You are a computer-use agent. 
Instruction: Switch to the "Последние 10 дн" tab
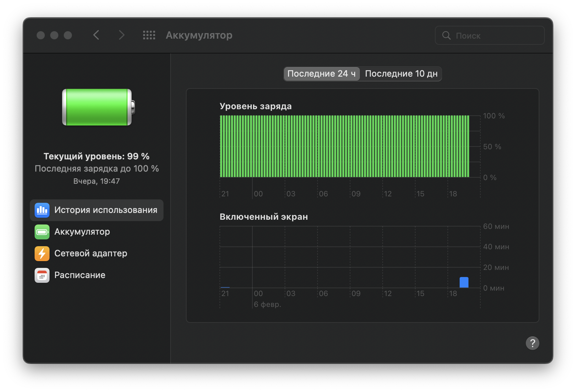point(401,74)
